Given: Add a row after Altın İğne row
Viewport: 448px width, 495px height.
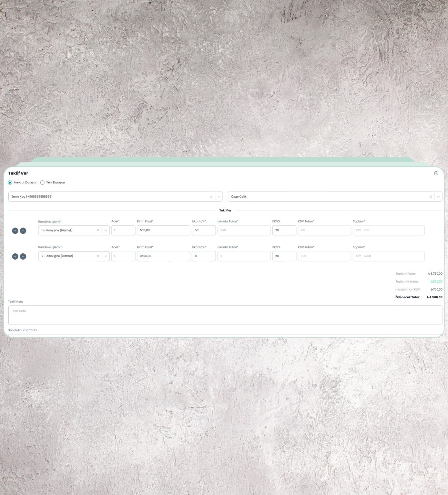Looking at the screenshot, I should [15, 256].
